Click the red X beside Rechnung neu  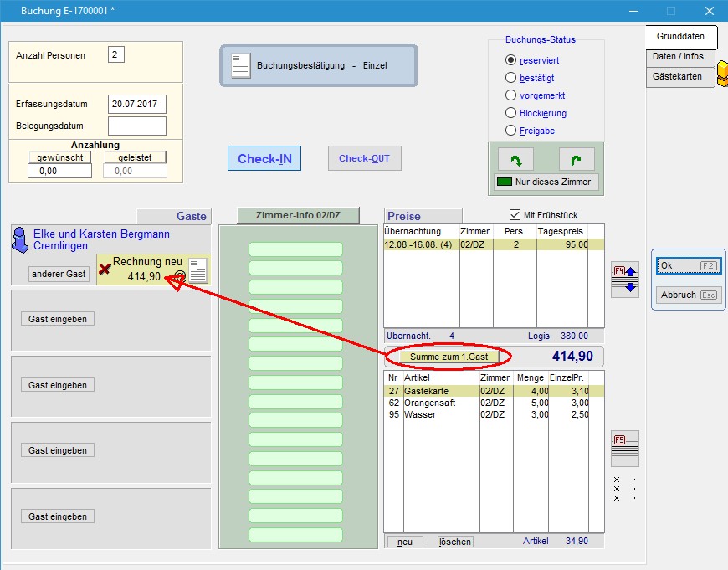(x=105, y=270)
